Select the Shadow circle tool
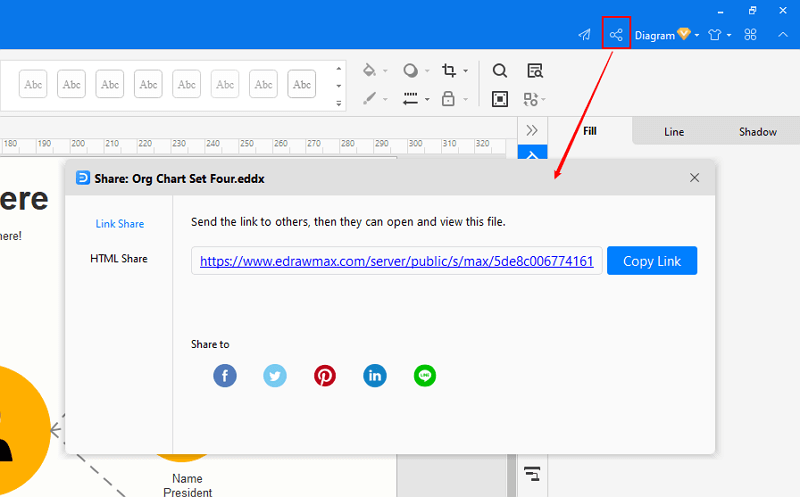The image size is (800, 497). point(410,70)
